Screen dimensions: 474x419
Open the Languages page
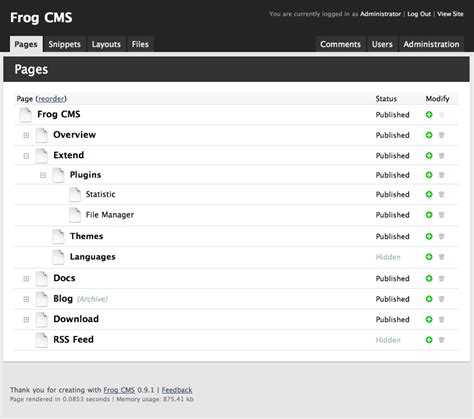(92, 257)
